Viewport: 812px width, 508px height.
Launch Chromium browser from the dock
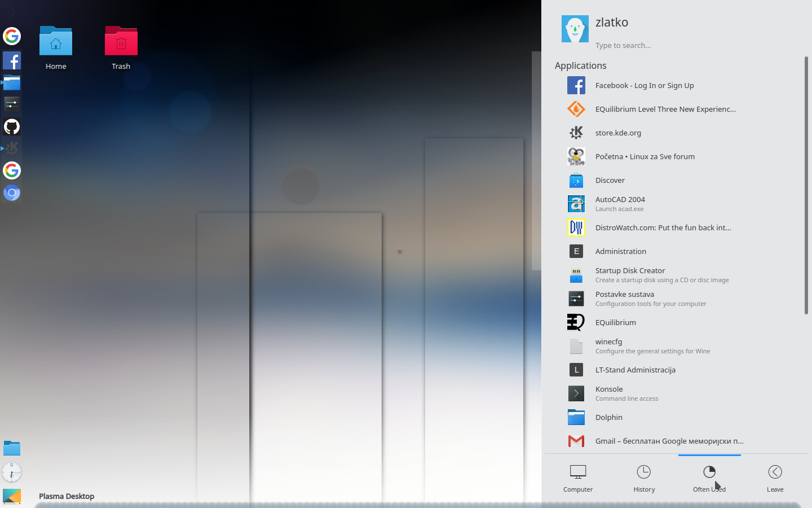tap(12, 192)
